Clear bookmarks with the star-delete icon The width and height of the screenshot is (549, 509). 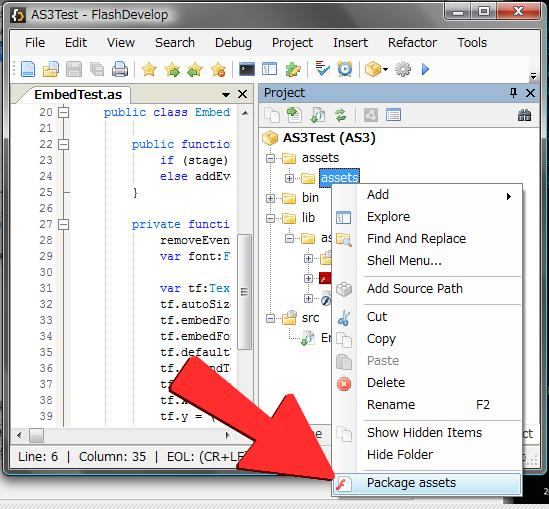tap(218, 69)
